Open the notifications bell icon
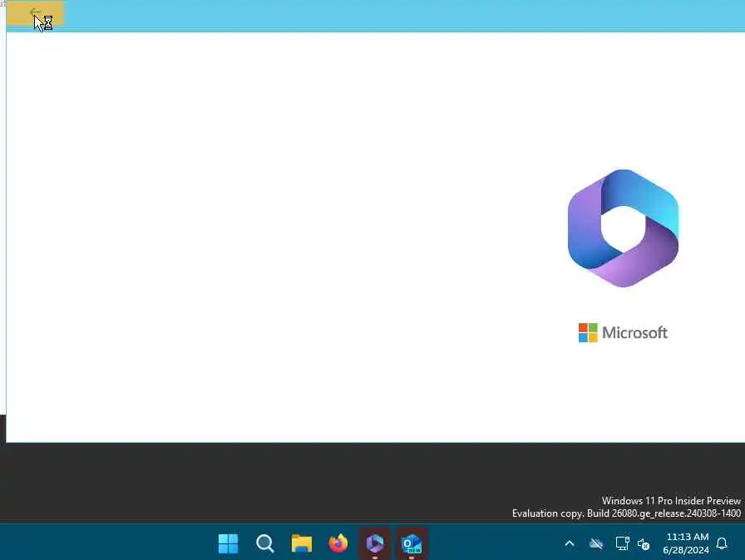 pos(722,543)
